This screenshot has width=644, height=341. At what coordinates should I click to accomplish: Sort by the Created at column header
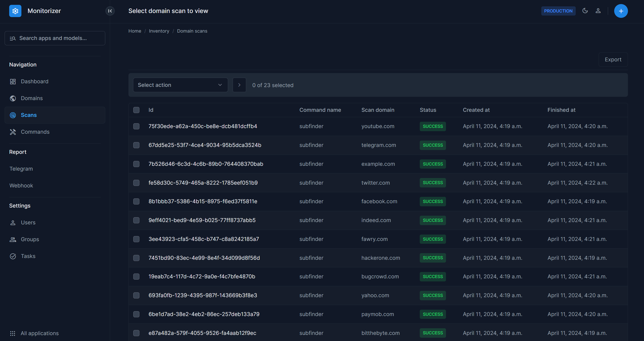pos(476,110)
